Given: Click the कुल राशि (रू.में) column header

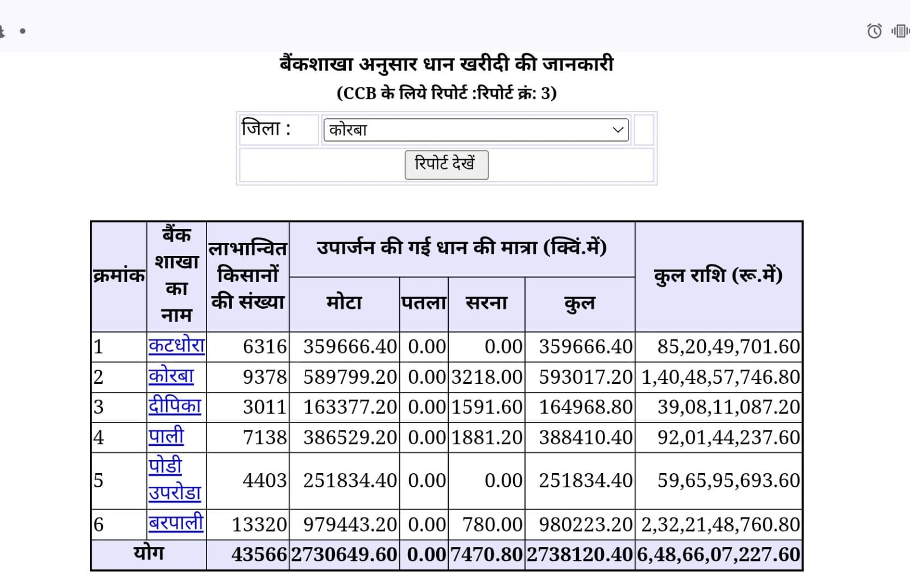Looking at the screenshot, I should [x=718, y=276].
